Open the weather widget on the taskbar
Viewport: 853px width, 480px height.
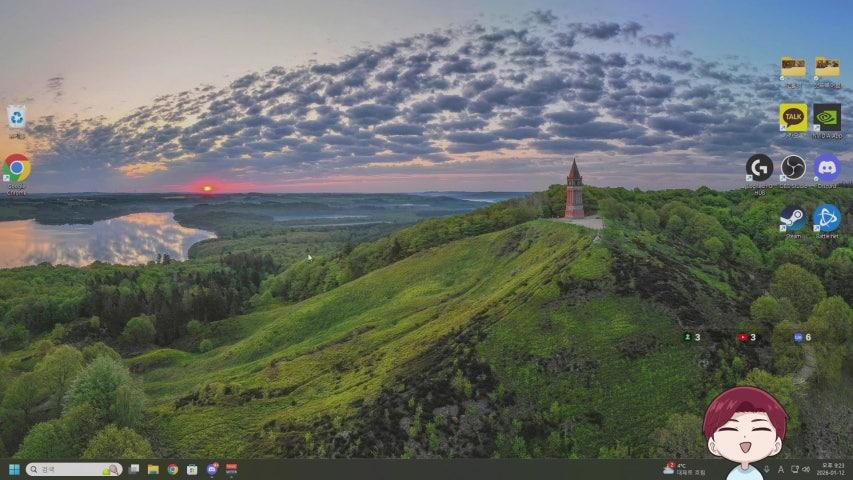coord(684,469)
